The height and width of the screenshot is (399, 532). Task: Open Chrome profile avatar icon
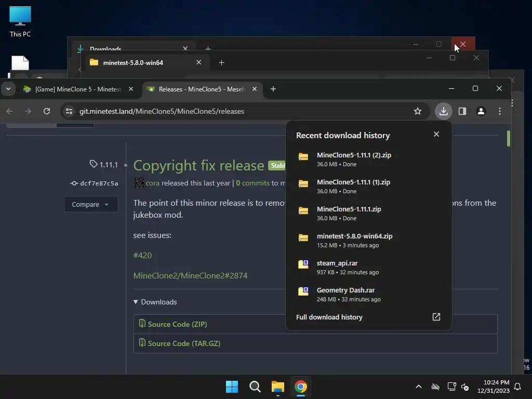481,111
